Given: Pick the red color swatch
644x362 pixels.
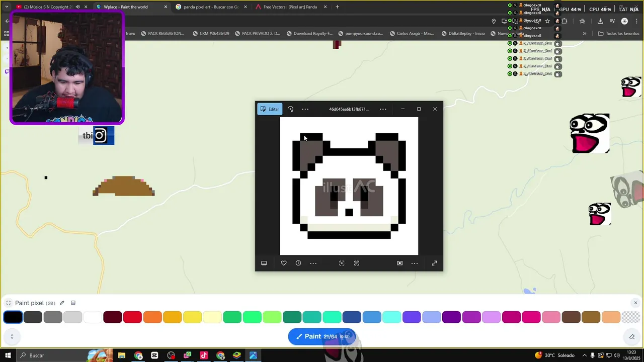Looking at the screenshot, I should point(132,317).
